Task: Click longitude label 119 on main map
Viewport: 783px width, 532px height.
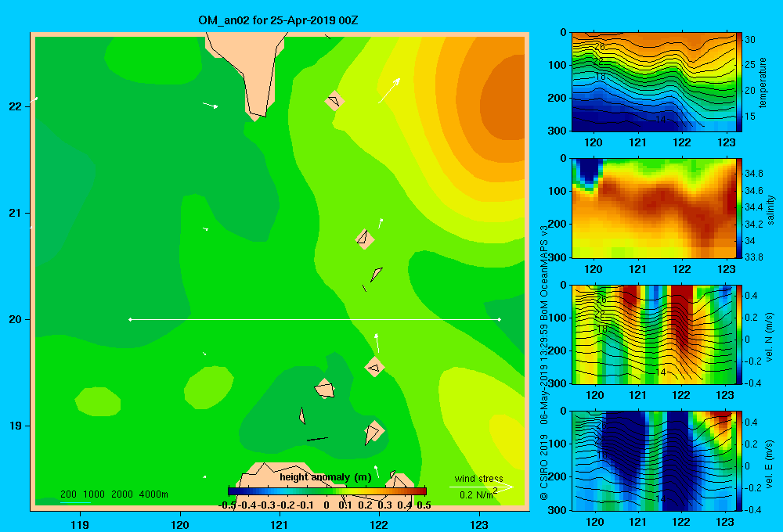Action: click(x=80, y=524)
